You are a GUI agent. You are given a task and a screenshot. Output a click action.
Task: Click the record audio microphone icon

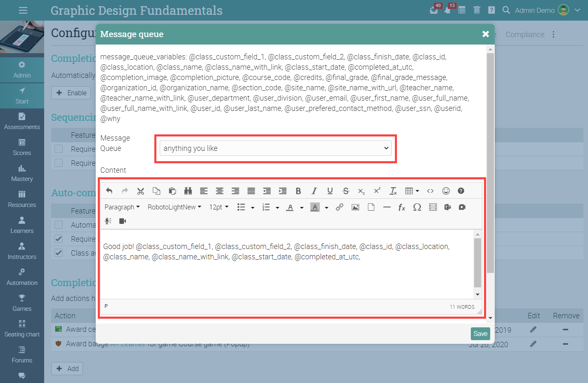pyautogui.click(x=108, y=221)
